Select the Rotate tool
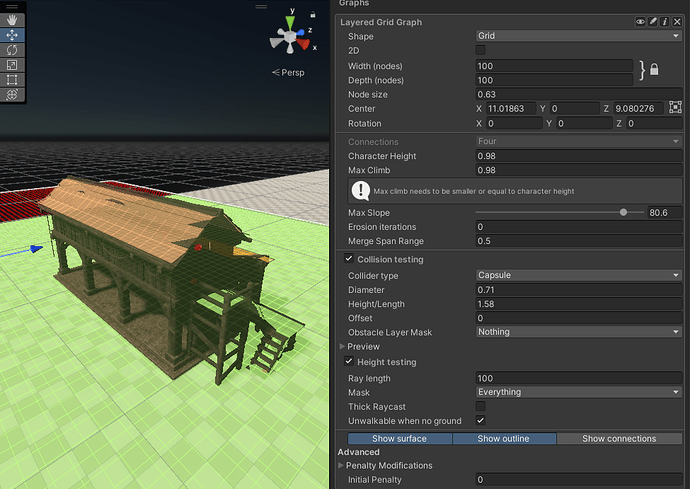This screenshot has height=489, width=690. tap(12, 50)
